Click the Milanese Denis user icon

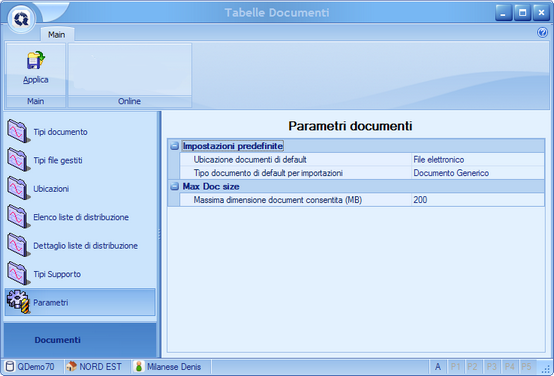coord(139,366)
